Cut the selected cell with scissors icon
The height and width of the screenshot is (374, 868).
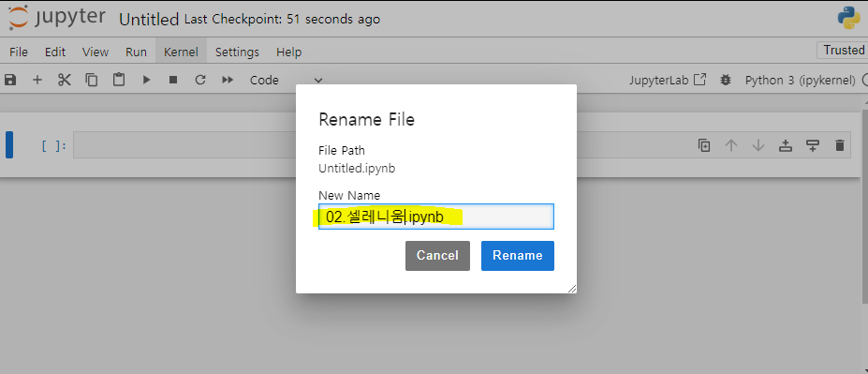pyautogui.click(x=65, y=81)
